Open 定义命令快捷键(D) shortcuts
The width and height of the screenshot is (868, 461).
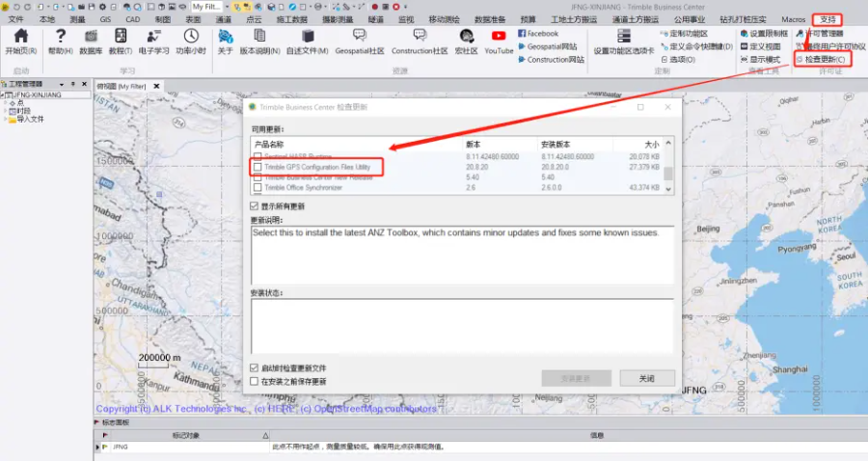(x=697, y=46)
